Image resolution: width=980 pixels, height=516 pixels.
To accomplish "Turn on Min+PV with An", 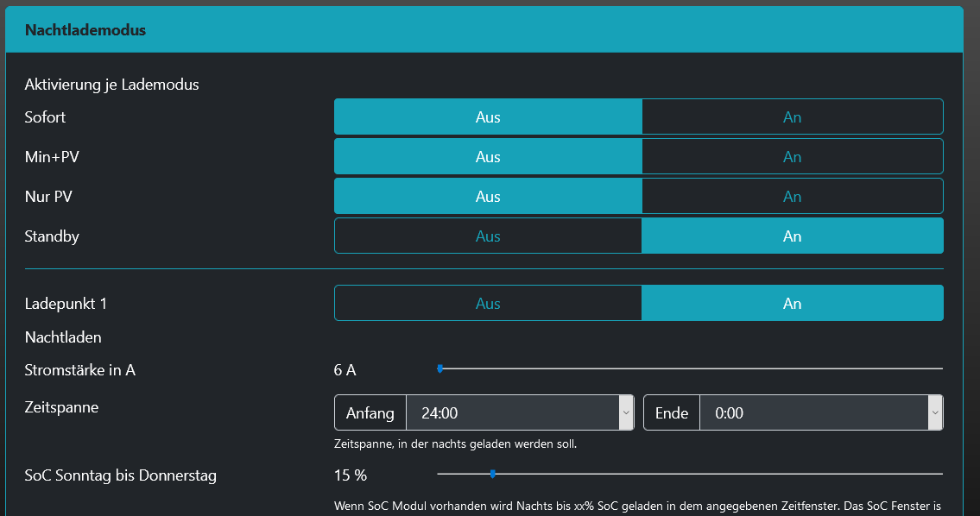I will 792,157.
